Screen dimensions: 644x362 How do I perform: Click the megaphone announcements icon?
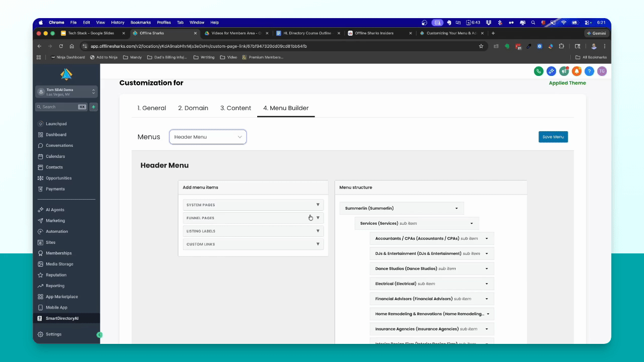click(x=564, y=71)
